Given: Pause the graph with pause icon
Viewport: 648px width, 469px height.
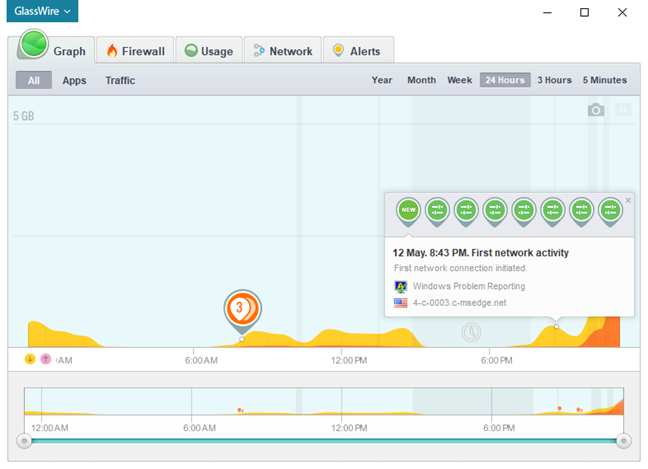Looking at the screenshot, I should [x=623, y=110].
